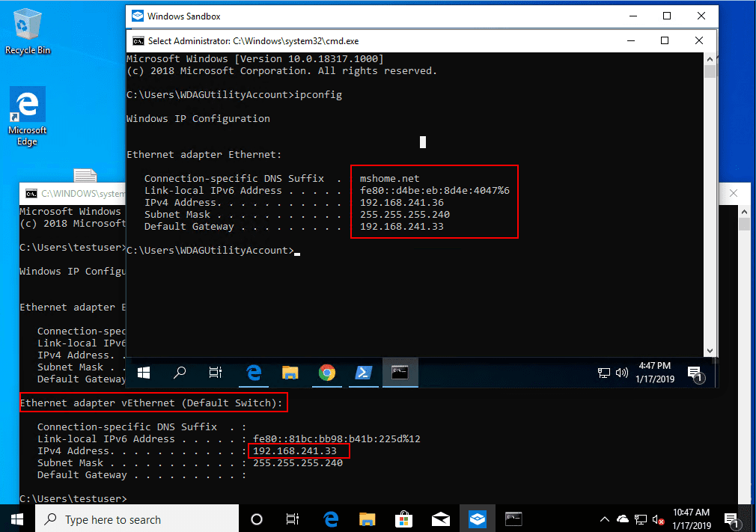The width and height of the screenshot is (756, 532).
Task: Unmute the host speaker volume icon
Action: pyautogui.click(x=657, y=518)
